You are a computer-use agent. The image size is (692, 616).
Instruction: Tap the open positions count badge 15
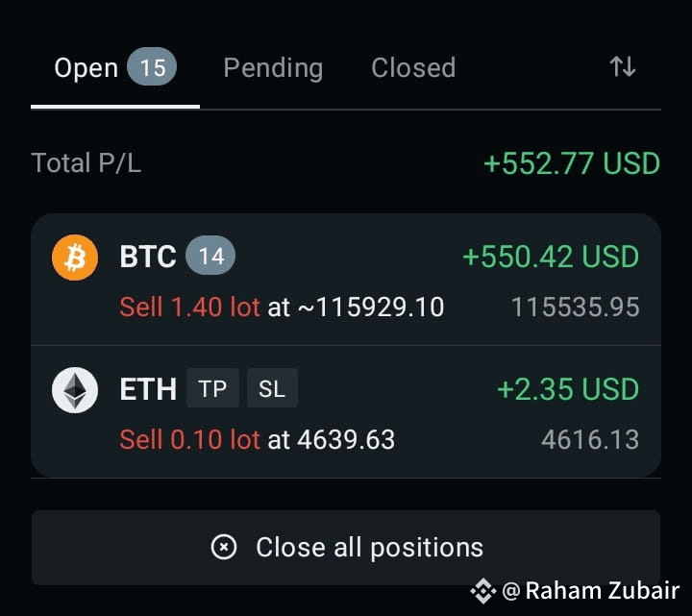pyautogui.click(x=152, y=67)
